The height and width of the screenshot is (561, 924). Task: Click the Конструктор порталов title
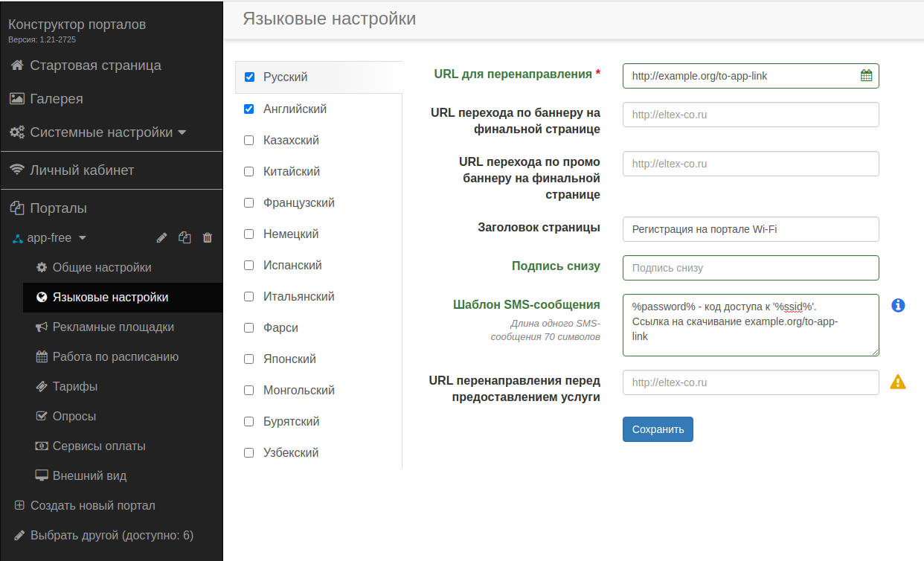(77, 25)
